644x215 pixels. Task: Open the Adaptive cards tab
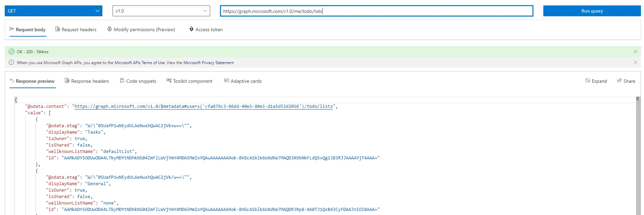point(243,81)
